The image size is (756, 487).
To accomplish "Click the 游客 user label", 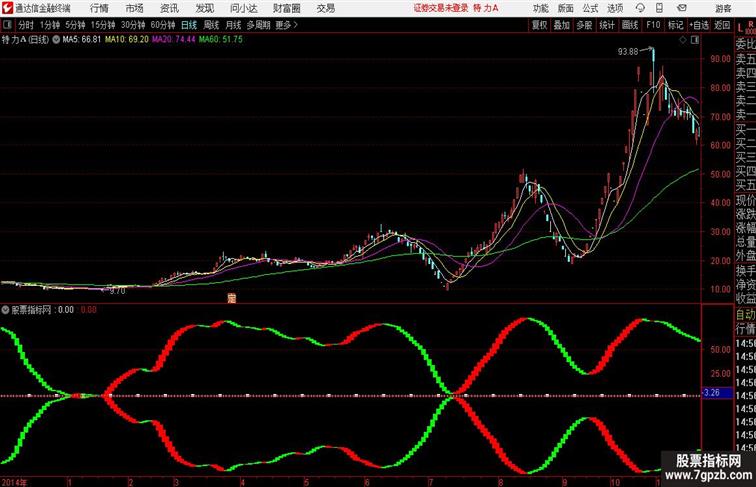I will [x=723, y=8].
